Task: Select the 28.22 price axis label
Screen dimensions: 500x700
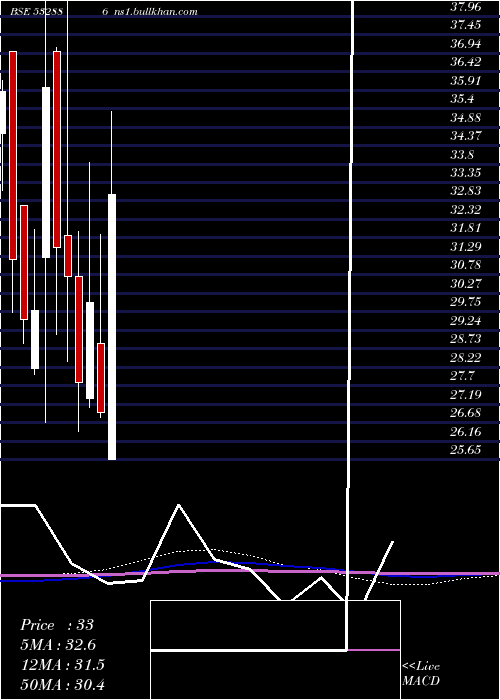Action: click(466, 358)
